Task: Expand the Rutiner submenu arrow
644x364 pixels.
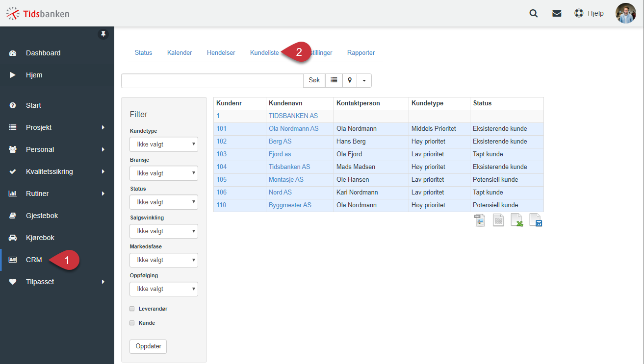Action: point(103,194)
